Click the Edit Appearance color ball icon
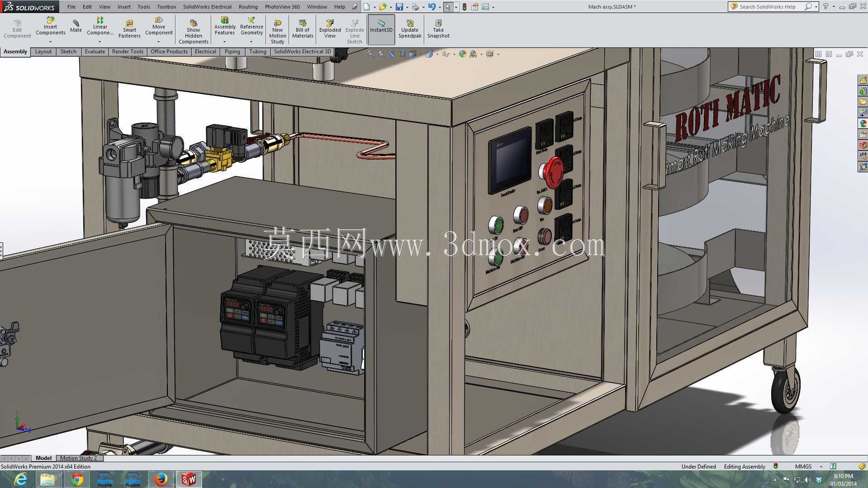868x488 pixels. coord(462,54)
